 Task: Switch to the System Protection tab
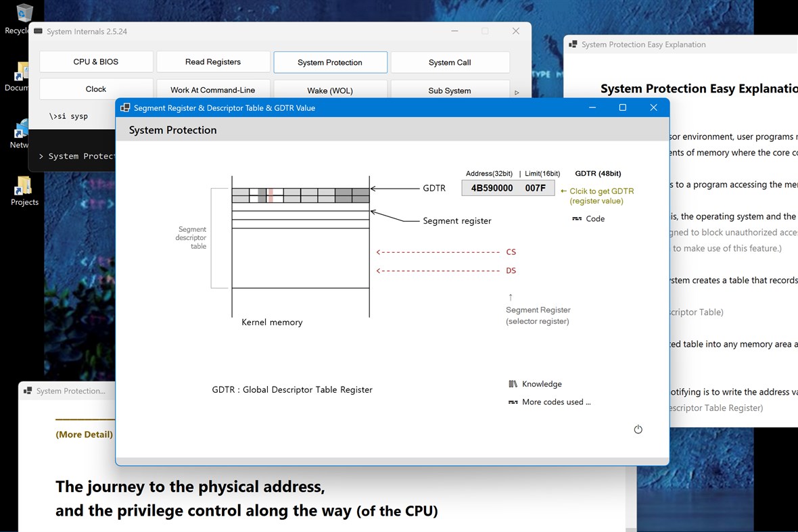330,62
